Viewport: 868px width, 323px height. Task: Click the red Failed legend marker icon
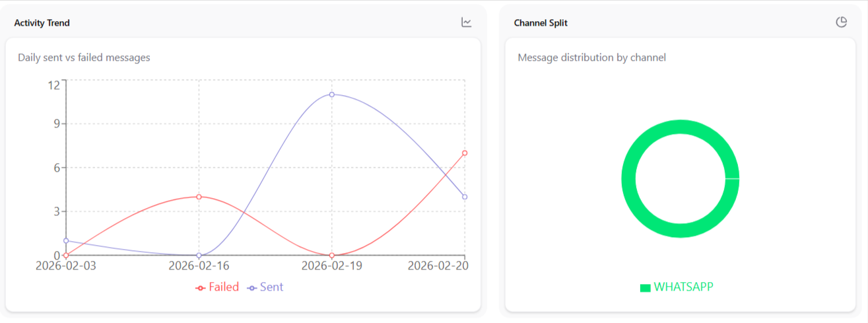(201, 288)
